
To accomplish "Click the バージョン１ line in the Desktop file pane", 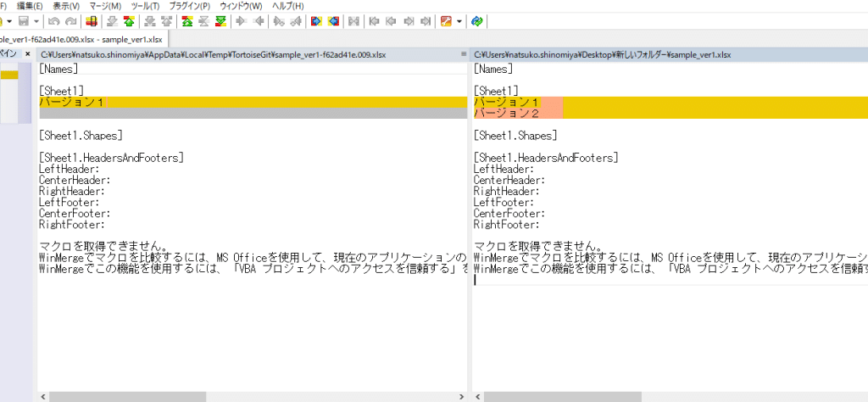I will [x=670, y=102].
